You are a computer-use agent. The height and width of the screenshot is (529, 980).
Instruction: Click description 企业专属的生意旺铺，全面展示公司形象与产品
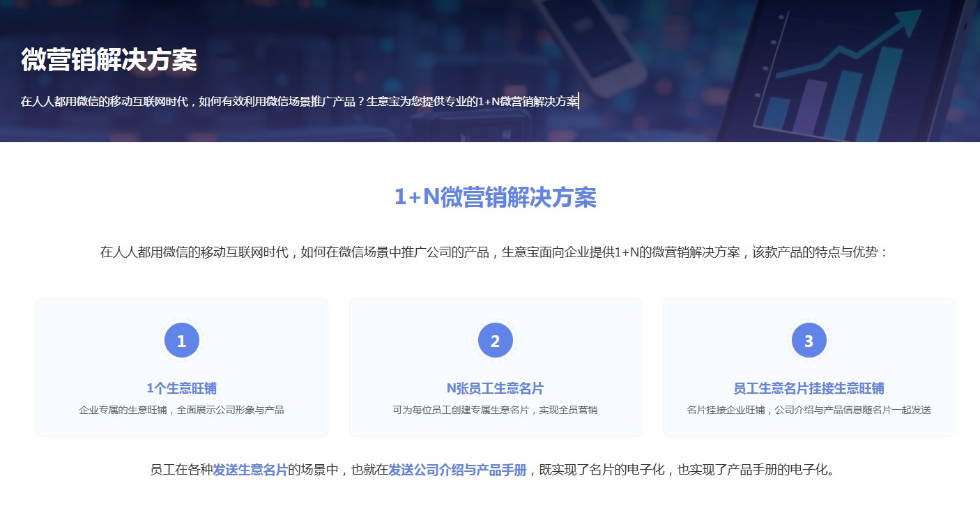pyautogui.click(x=182, y=410)
